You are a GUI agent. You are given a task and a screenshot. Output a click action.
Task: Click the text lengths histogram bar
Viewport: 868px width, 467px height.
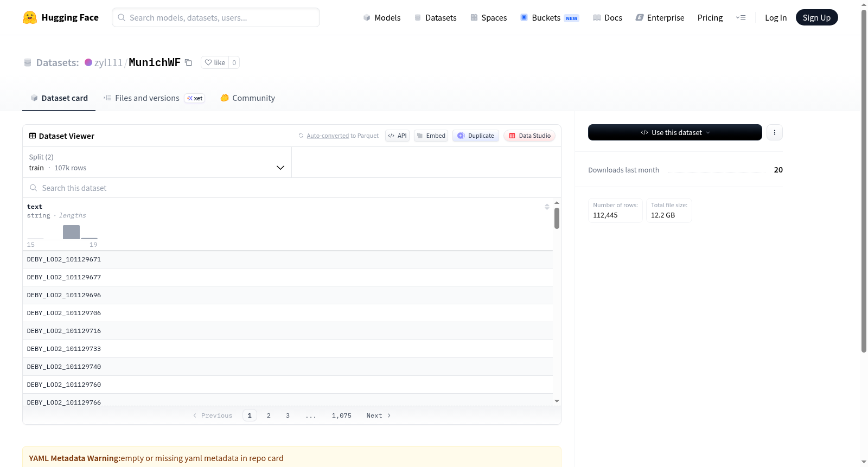pyautogui.click(x=71, y=232)
